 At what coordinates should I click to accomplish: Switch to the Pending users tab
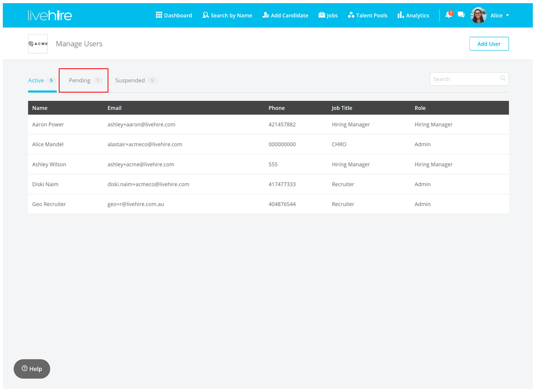click(x=83, y=80)
